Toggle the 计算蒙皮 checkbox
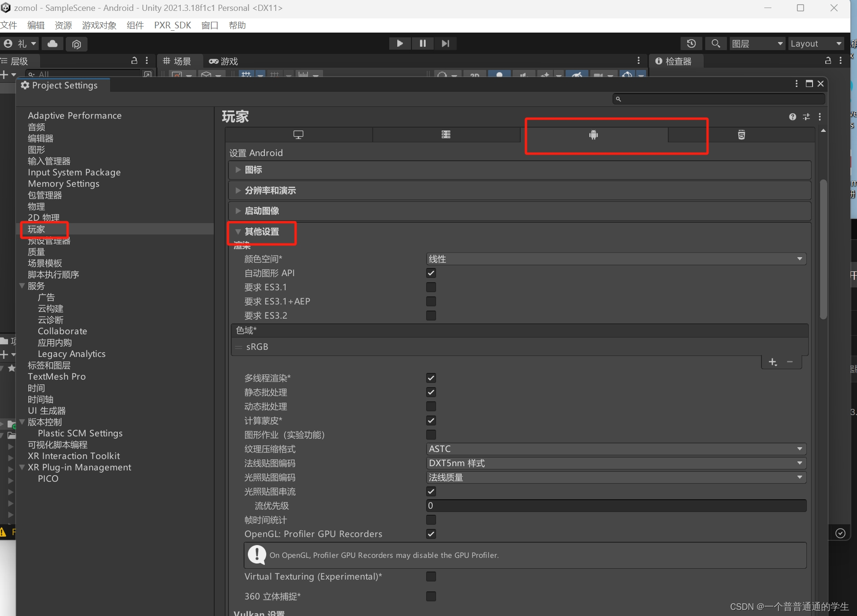Screen dimensions: 857x616 point(431,421)
